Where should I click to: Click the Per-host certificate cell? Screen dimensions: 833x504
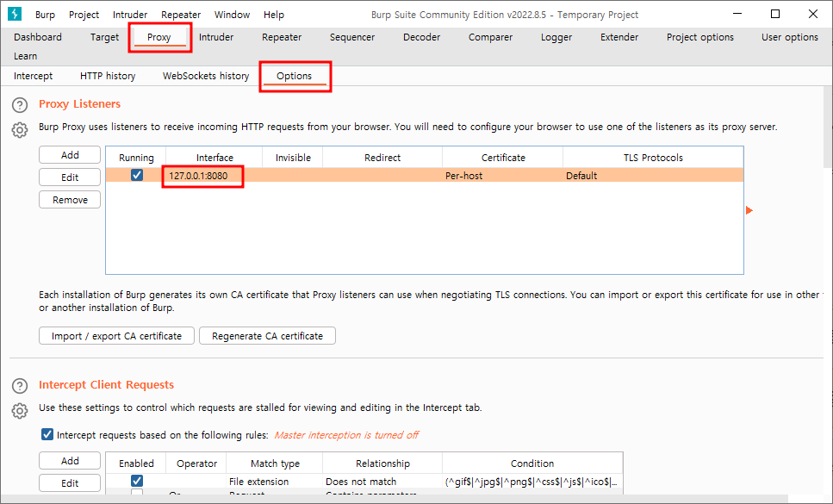[502, 175]
